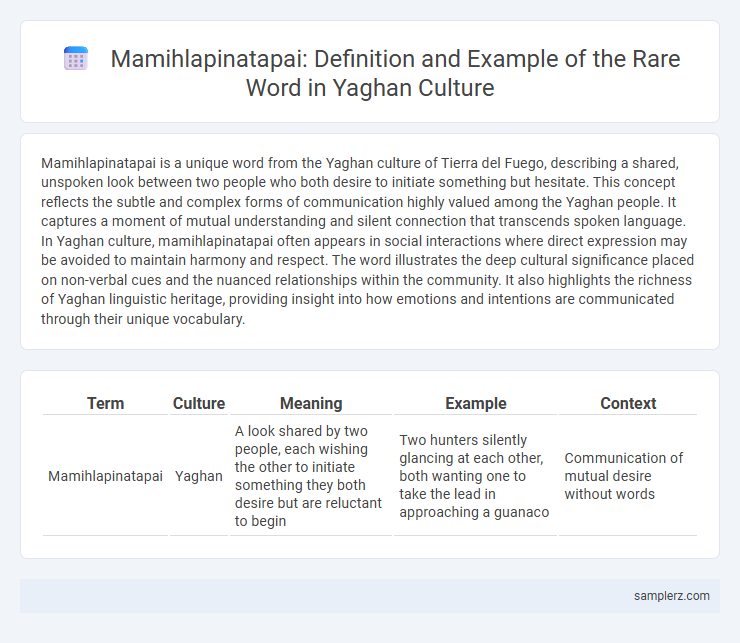Click the samplerz.com footer text
This screenshot has width=740, height=643.
[x=672, y=596]
